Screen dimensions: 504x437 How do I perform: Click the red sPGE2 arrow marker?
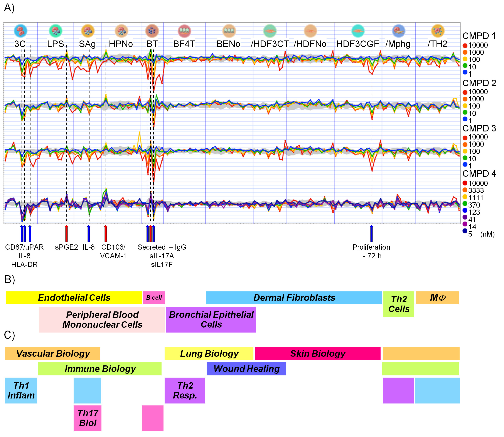(66, 234)
